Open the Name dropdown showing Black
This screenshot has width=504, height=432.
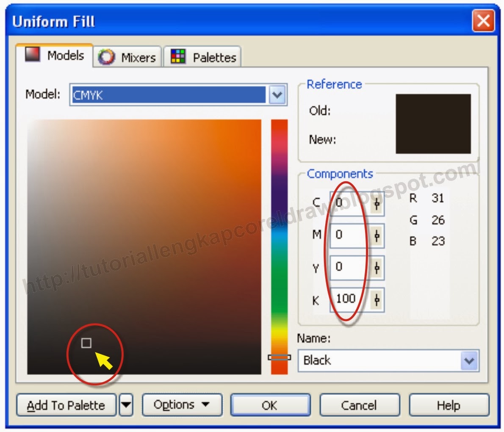(468, 360)
